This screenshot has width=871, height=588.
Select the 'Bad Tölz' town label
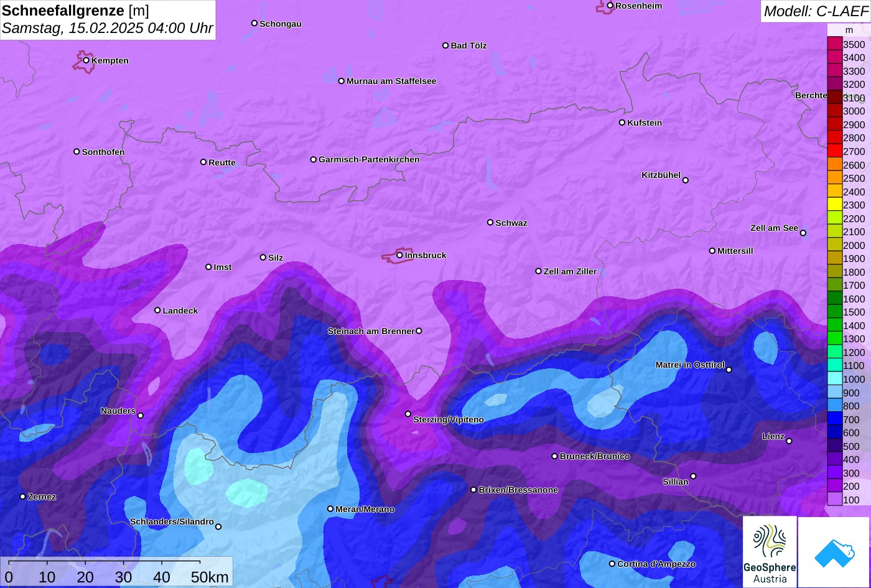(468, 45)
